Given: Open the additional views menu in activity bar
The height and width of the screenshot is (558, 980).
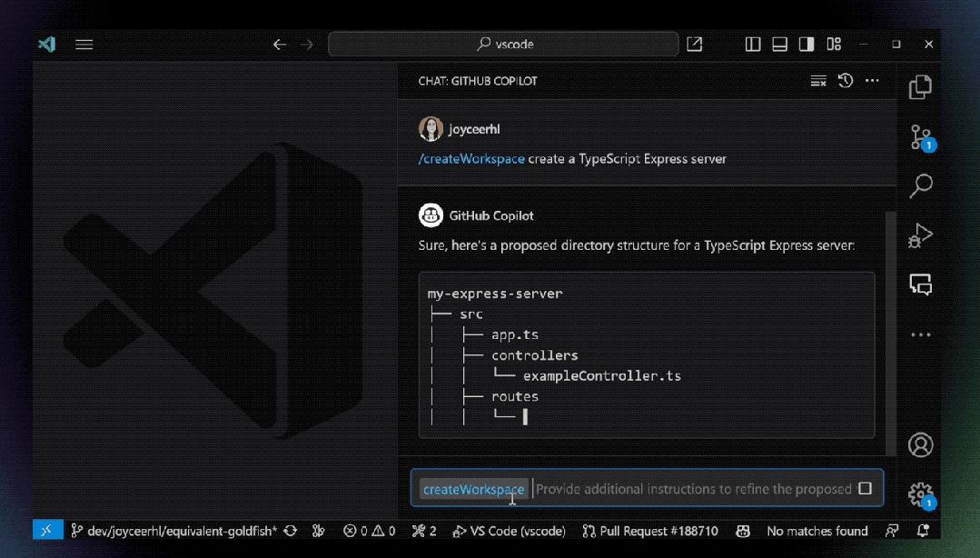Looking at the screenshot, I should tap(920, 334).
